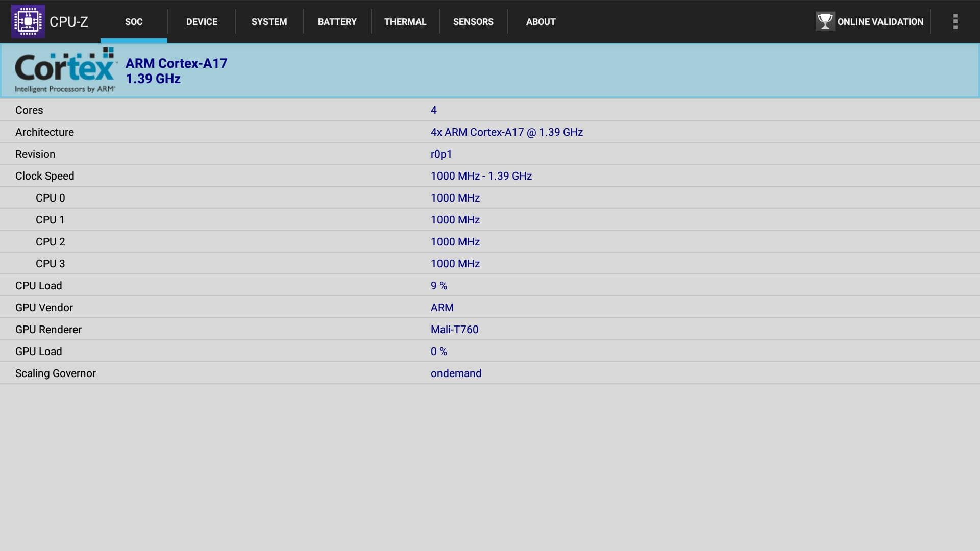980x551 pixels.
Task: Switch to the SOC tab
Action: 134,22
